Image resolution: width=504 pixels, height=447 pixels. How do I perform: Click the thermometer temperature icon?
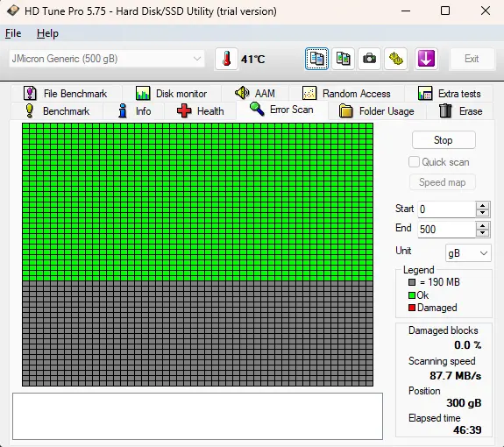[x=227, y=59]
